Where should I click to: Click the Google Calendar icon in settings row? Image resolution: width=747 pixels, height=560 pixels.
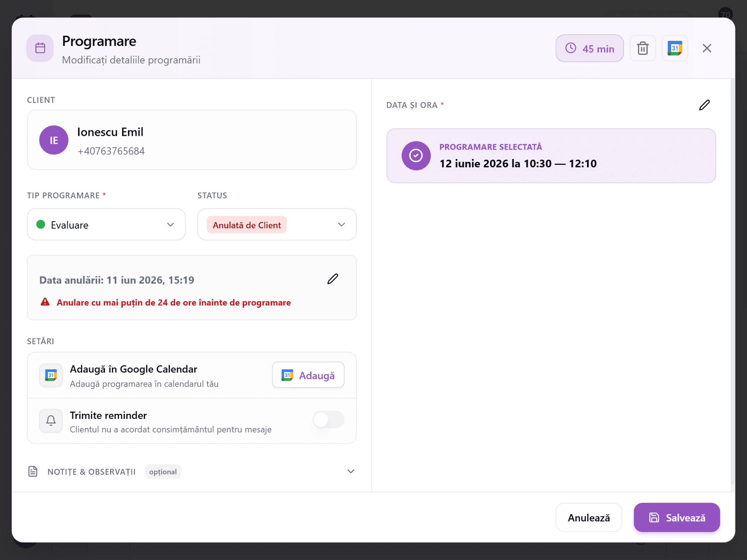pos(51,375)
